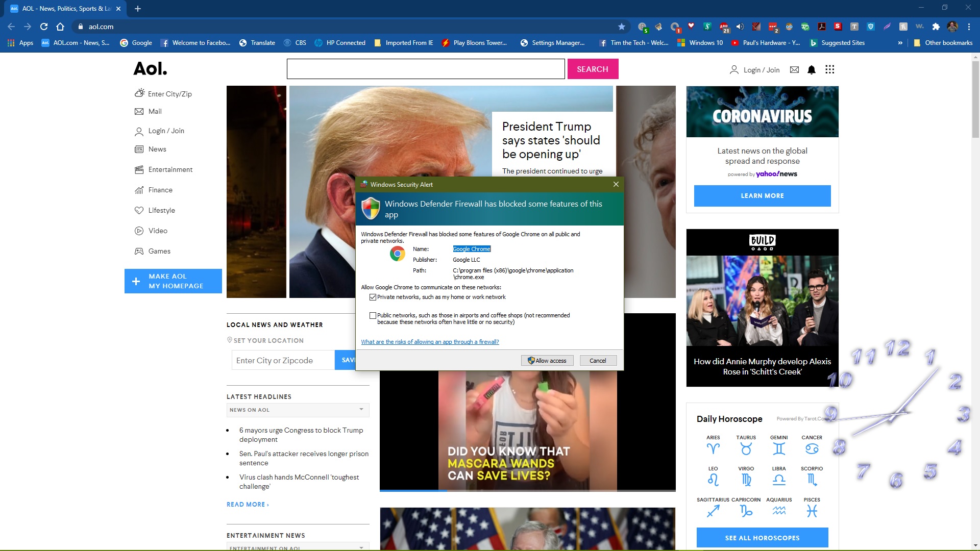Uncheck the Private networks checkbox
Viewport: 980px width, 551px height.
tap(373, 297)
